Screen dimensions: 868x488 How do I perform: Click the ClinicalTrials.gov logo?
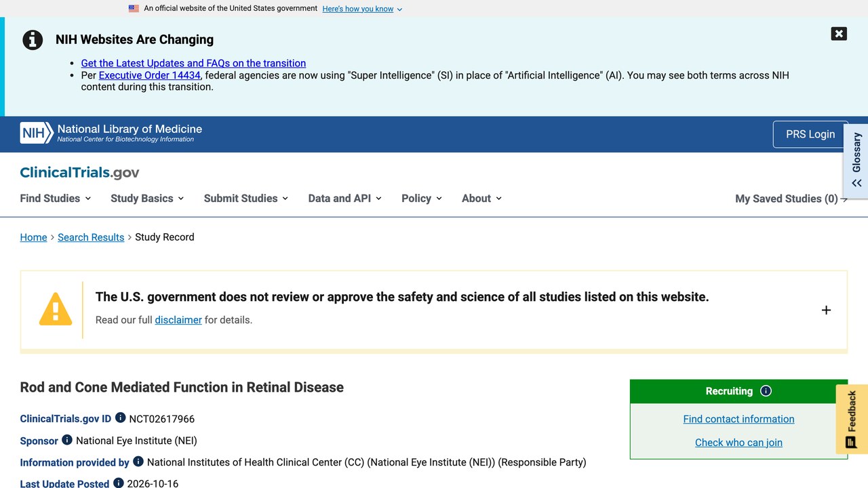[x=79, y=173]
